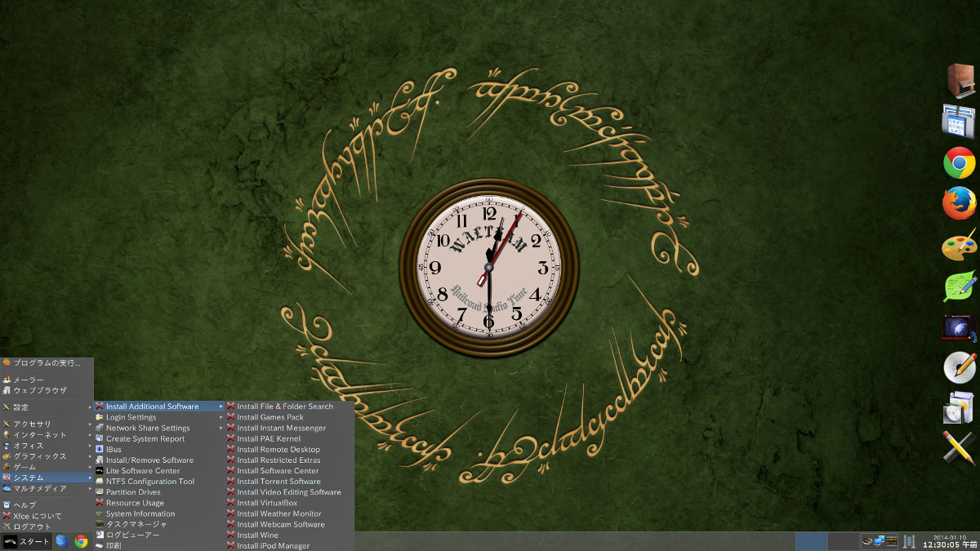Viewport: 980px width, 551px height.
Task: Open ログビューアー log viewer
Action: [159, 535]
